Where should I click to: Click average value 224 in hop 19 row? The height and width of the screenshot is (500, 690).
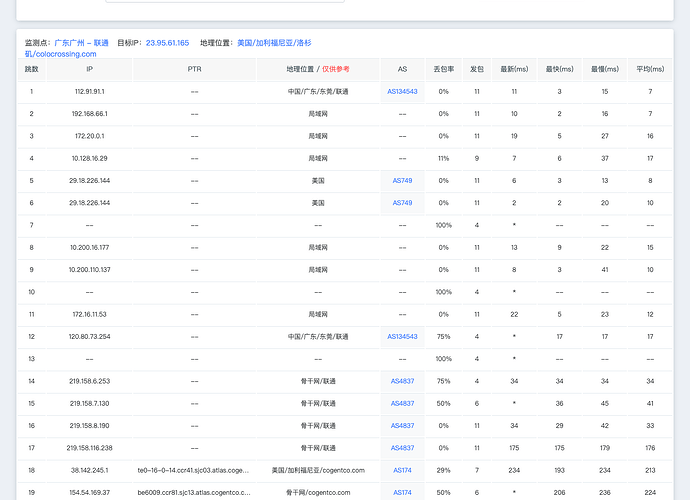pos(650,493)
